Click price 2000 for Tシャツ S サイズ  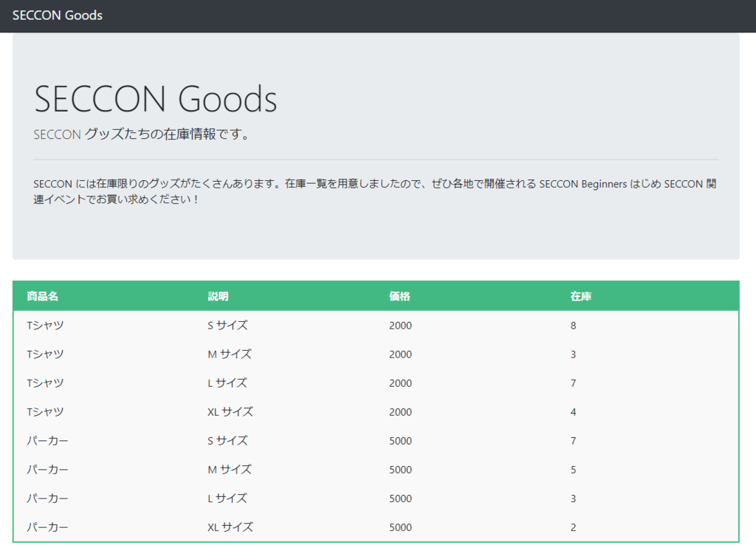click(x=401, y=326)
